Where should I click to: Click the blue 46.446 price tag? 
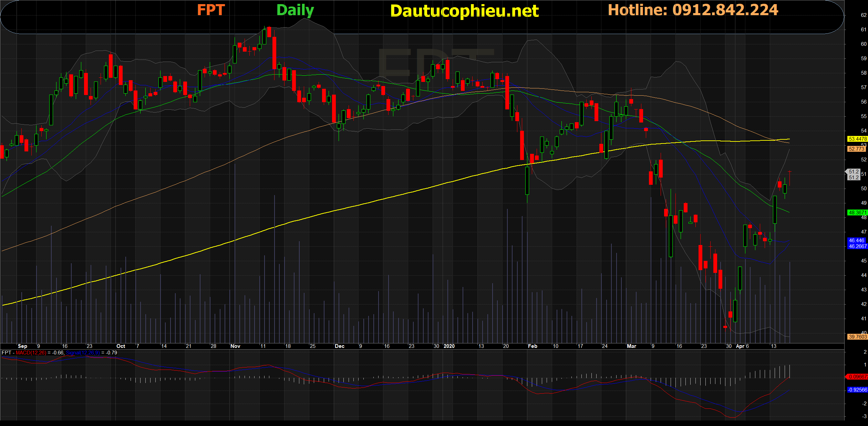857,241
